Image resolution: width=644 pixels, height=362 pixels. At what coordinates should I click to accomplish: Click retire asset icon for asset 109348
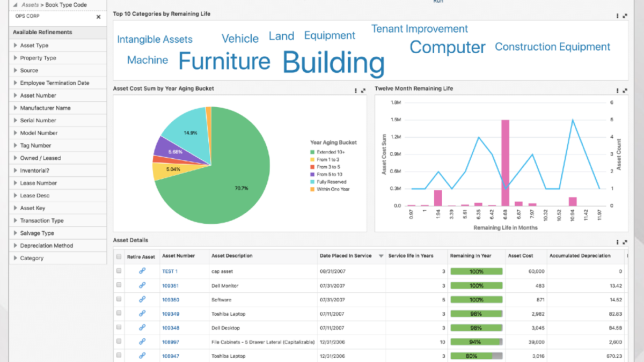pos(142,327)
